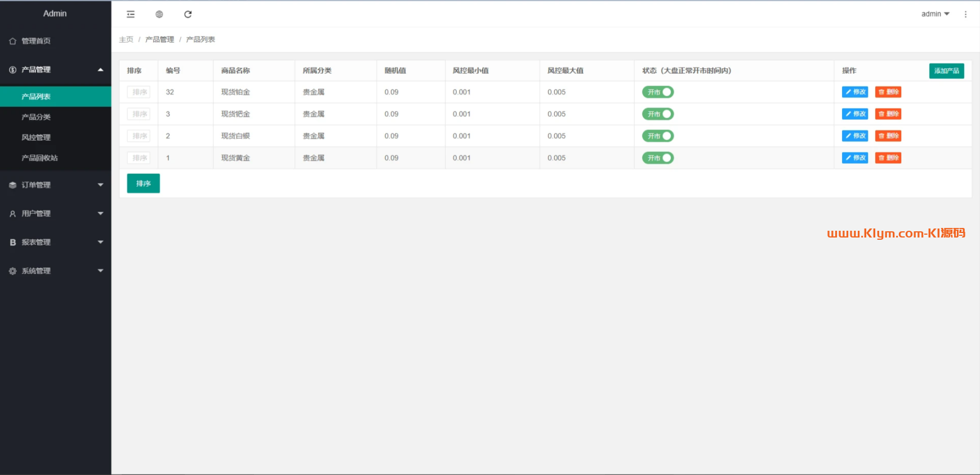Image resolution: width=980 pixels, height=475 pixels.
Task: Expand the 订单管理 menu arrow
Action: [x=100, y=185]
